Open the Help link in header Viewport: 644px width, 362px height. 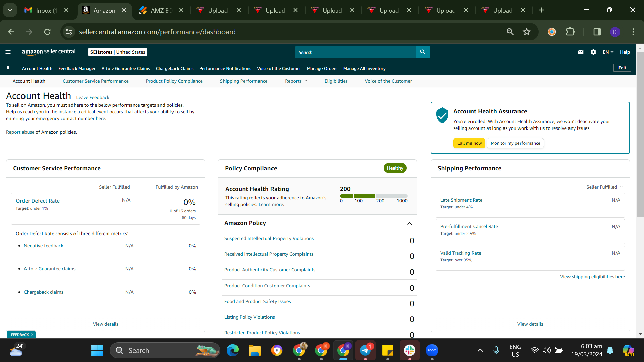tap(625, 52)
